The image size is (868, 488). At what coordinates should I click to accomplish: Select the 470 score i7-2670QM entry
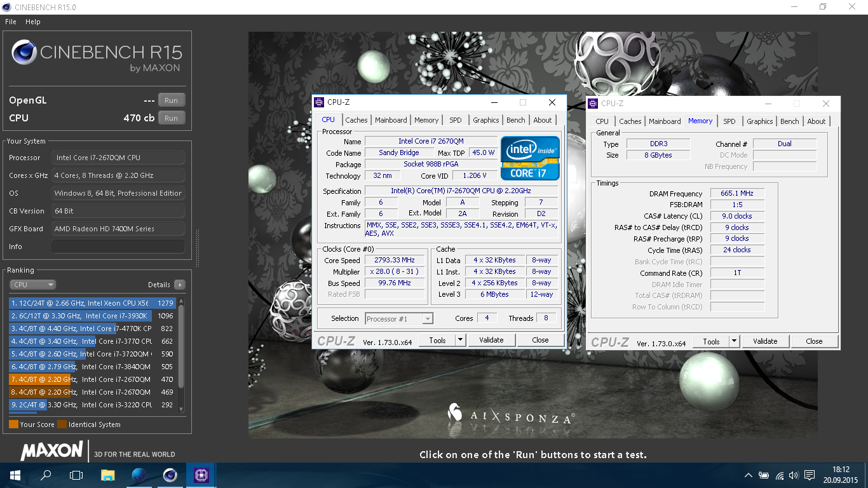pos(92,379)
